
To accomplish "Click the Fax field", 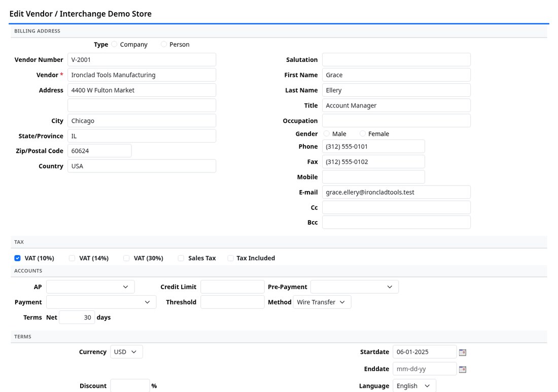I will click(x=373, y=161).
